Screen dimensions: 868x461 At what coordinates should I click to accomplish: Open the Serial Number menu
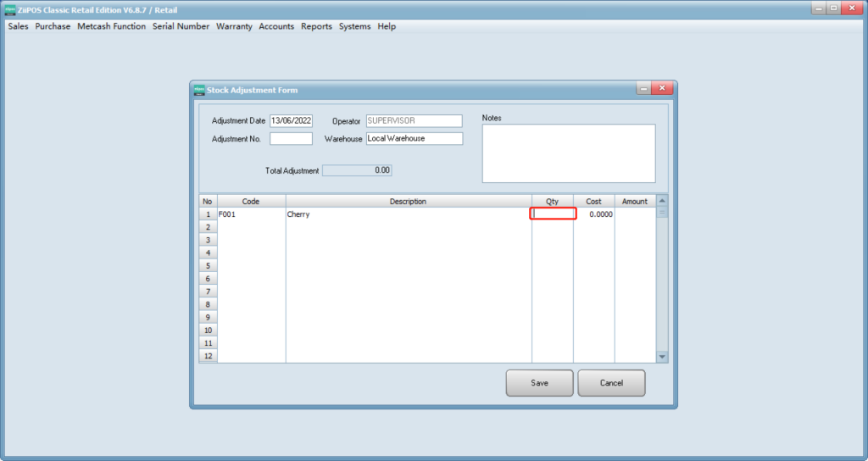[181, 26]
